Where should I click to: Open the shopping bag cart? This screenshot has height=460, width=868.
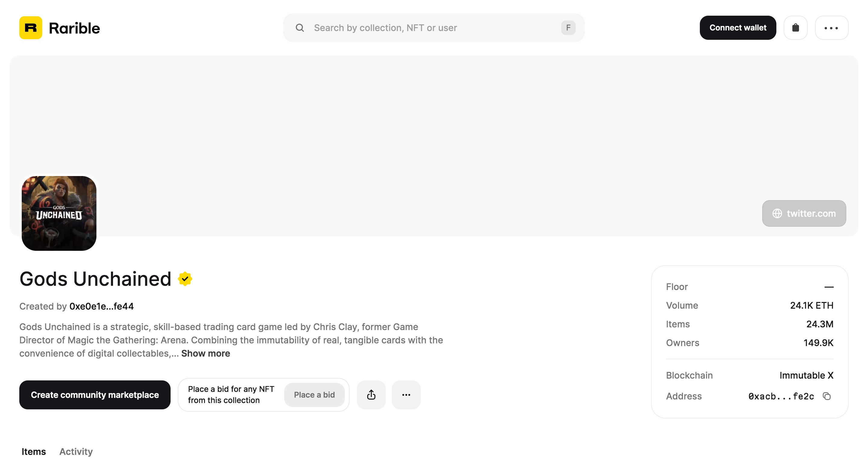(795, 28)
